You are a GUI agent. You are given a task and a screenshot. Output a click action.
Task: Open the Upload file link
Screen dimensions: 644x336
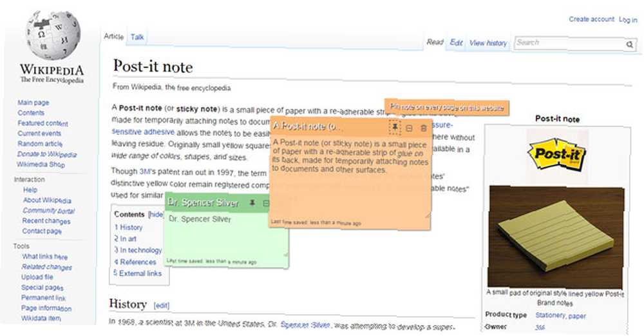[x=37, y=277]
